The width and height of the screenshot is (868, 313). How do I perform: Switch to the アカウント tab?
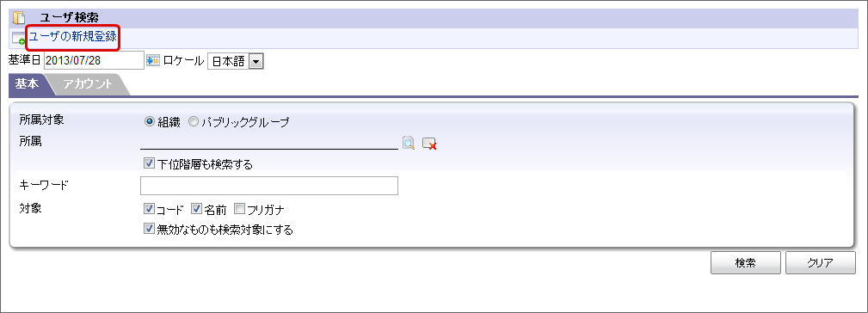pyautogui.click(x=88, y=84)
